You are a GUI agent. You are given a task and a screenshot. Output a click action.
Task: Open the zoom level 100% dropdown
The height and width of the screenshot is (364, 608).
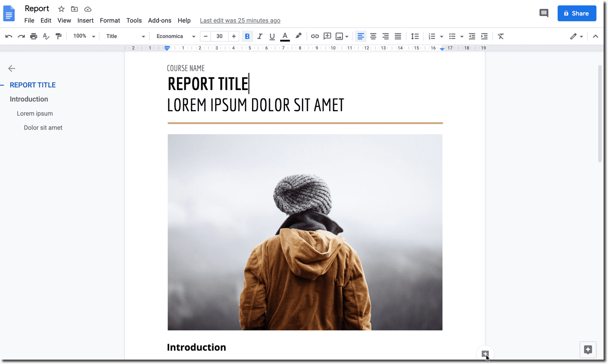pos(84,36)
